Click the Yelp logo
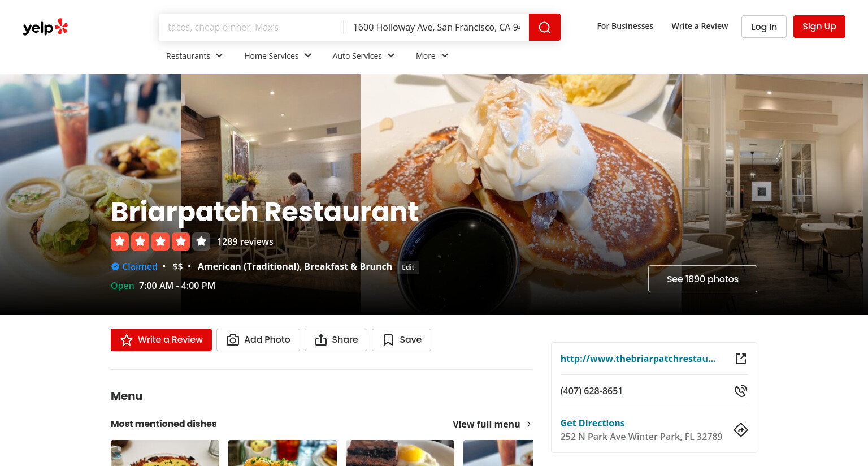The image size is (868, 466). (x=45, y=27)
